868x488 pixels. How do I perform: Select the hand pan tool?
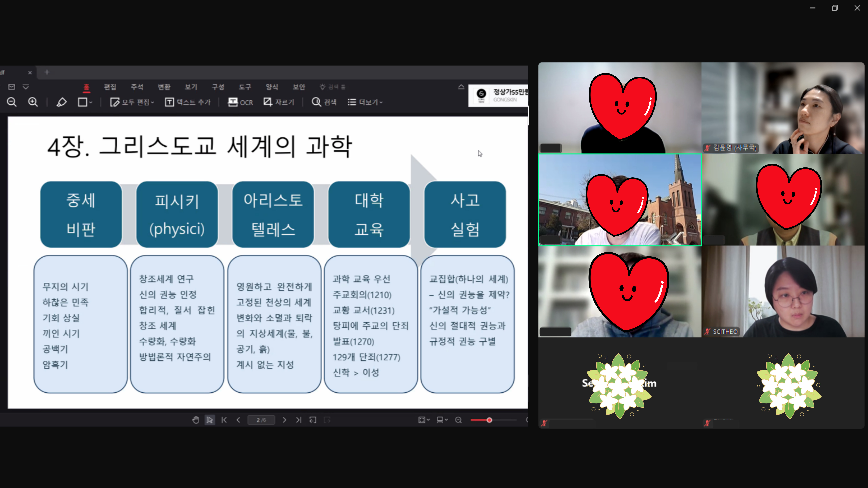196,420
